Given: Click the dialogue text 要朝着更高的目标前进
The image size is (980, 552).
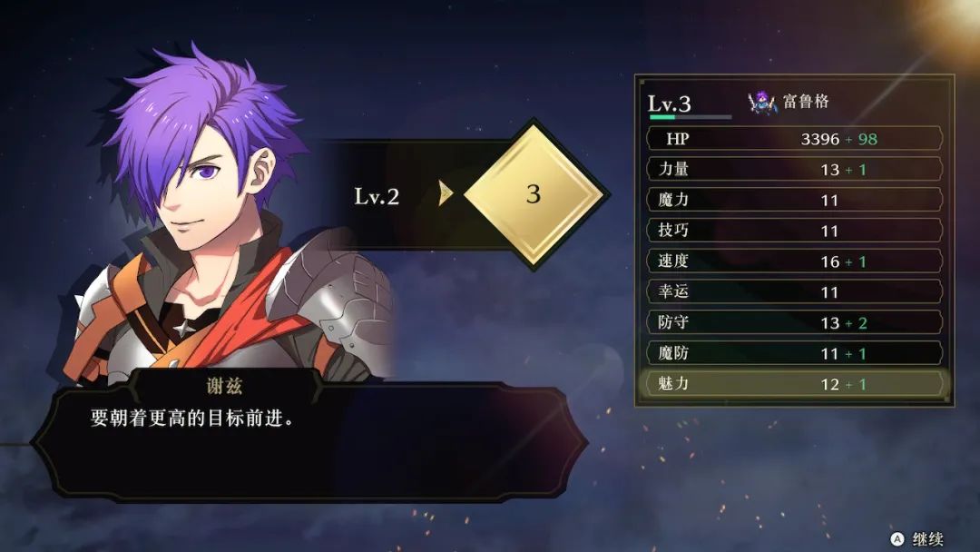Looking at the screenshot, I should (191, 419).
